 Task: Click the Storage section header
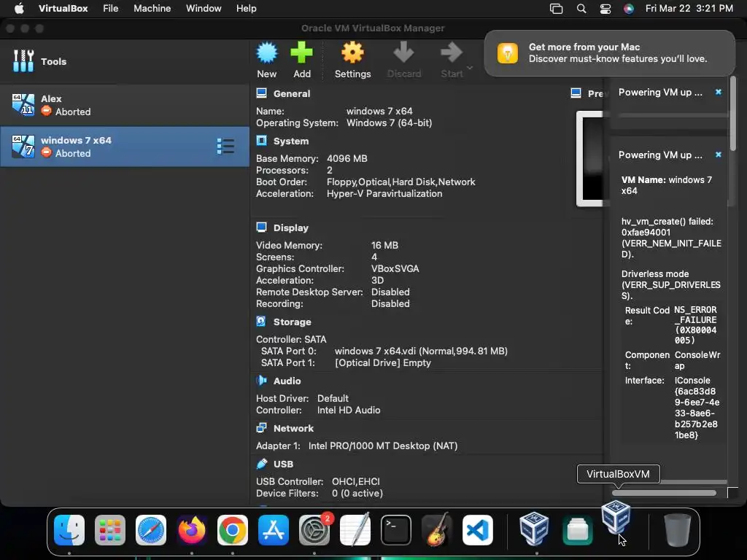point(292,322)
